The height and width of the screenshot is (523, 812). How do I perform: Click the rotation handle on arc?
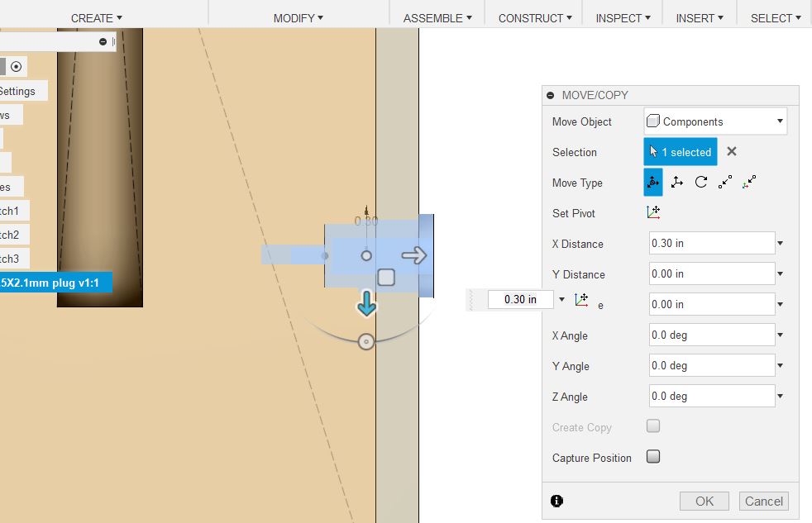point(366,341)
